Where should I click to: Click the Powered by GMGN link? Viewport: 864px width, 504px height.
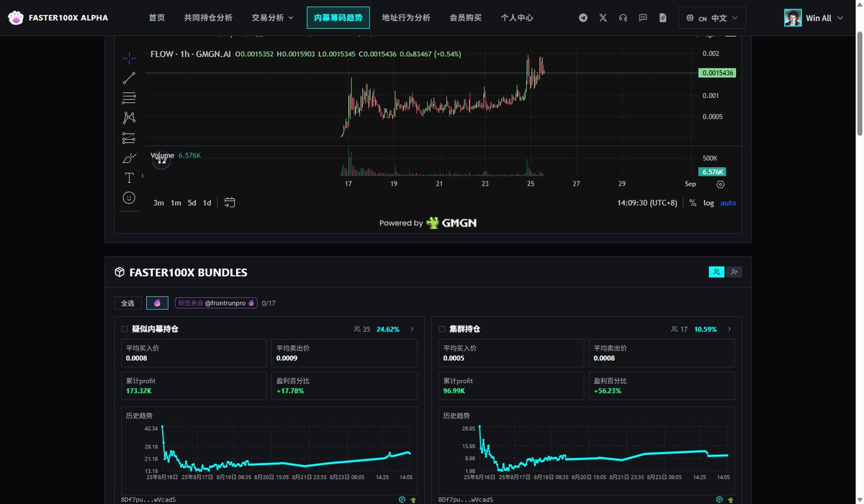pyautogui.click(x=428, y=223)
